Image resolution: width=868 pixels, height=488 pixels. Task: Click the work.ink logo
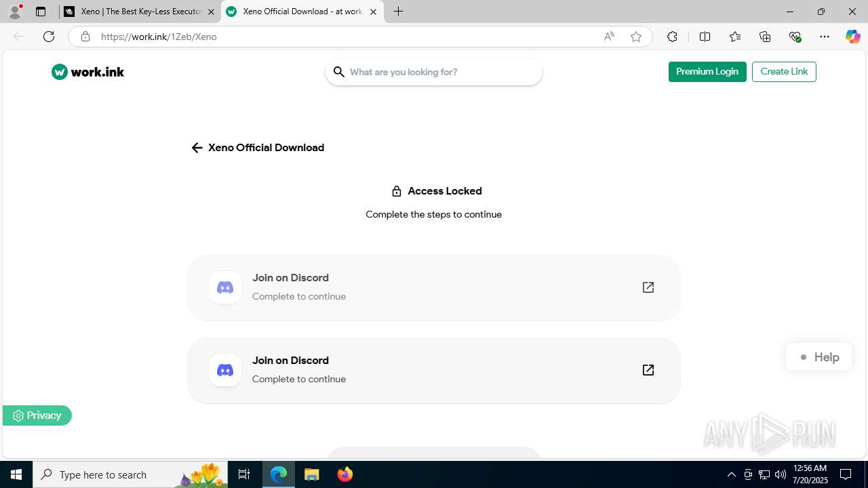pyautogui.click(x=87, y=72)
